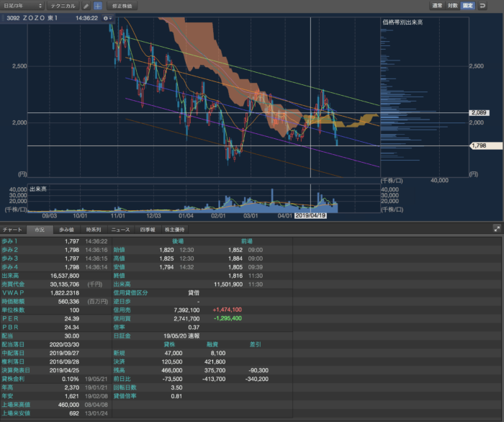
Task: Click the 3092 ZOZO 東1 symbol header
Action: pos(32,18)
